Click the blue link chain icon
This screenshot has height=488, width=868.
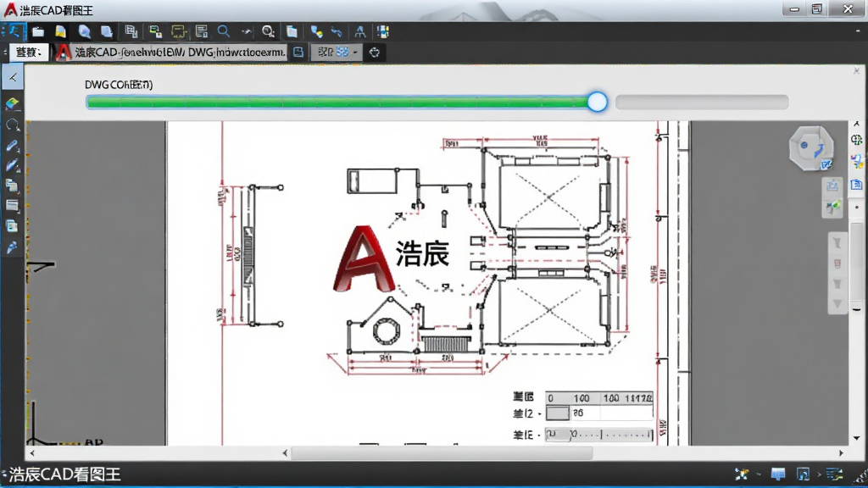337,32
